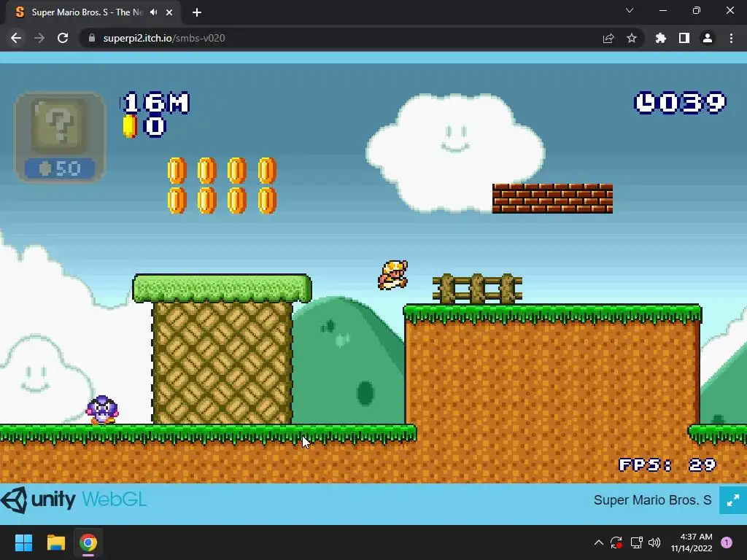
Task: Click the FPS: 29 readout
Action: pos(667,464)
